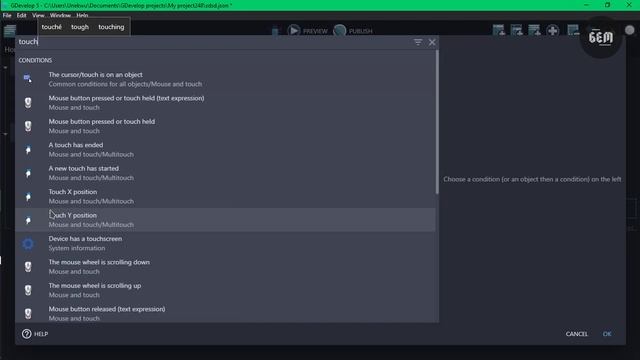640x360 pixels.
Task: Clear the search field with X icon
Action: tap(432, 42)
